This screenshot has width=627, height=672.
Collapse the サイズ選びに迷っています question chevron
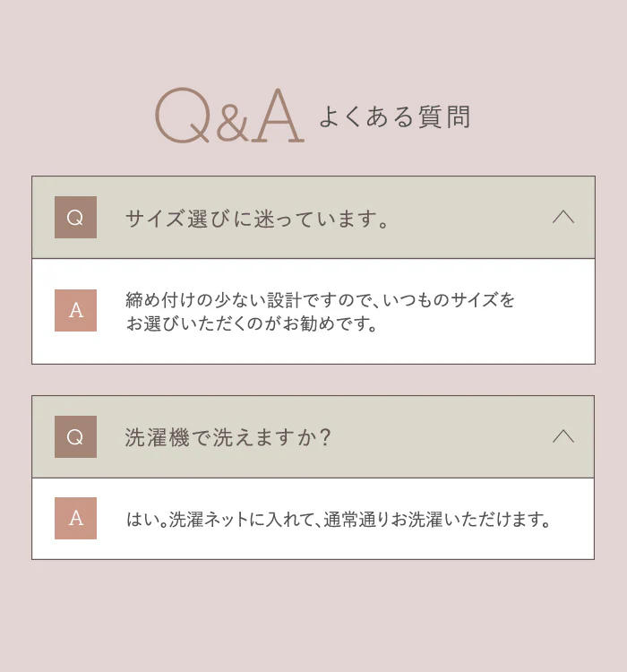pos(563,217)
